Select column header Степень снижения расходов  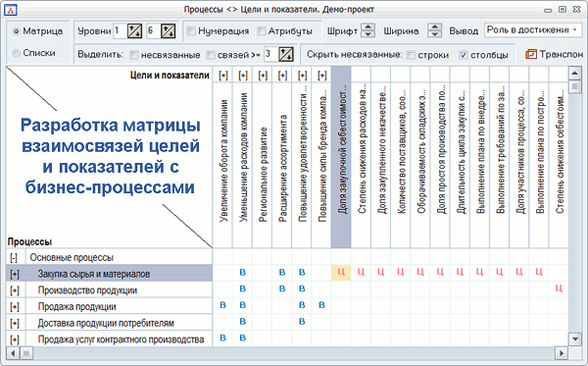[x=361, y=157]
